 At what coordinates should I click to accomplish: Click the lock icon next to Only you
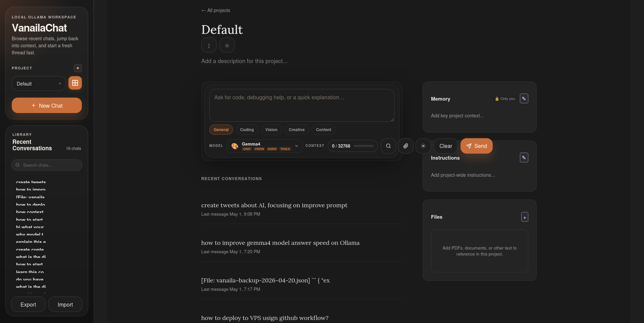497,99
